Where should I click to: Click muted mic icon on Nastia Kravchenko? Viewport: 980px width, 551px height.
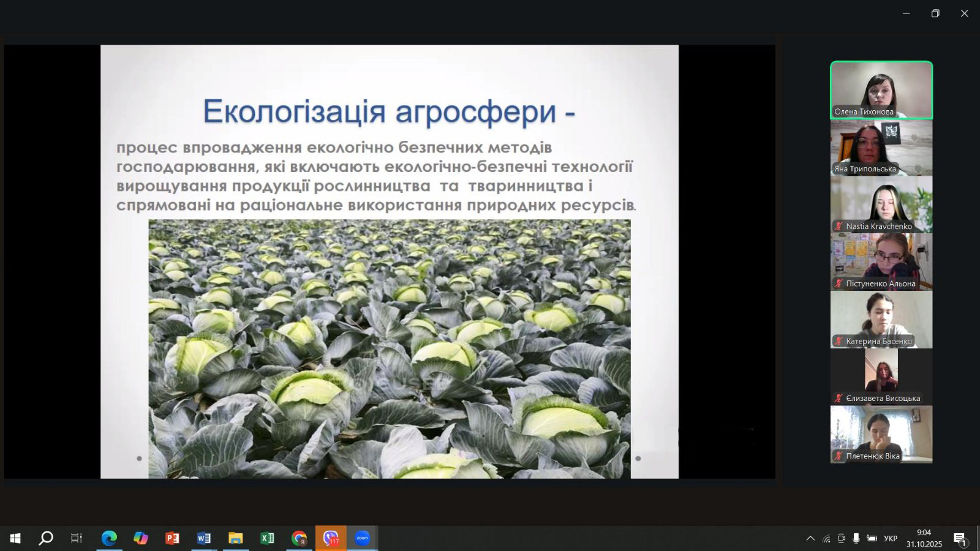tap(839, 227)
